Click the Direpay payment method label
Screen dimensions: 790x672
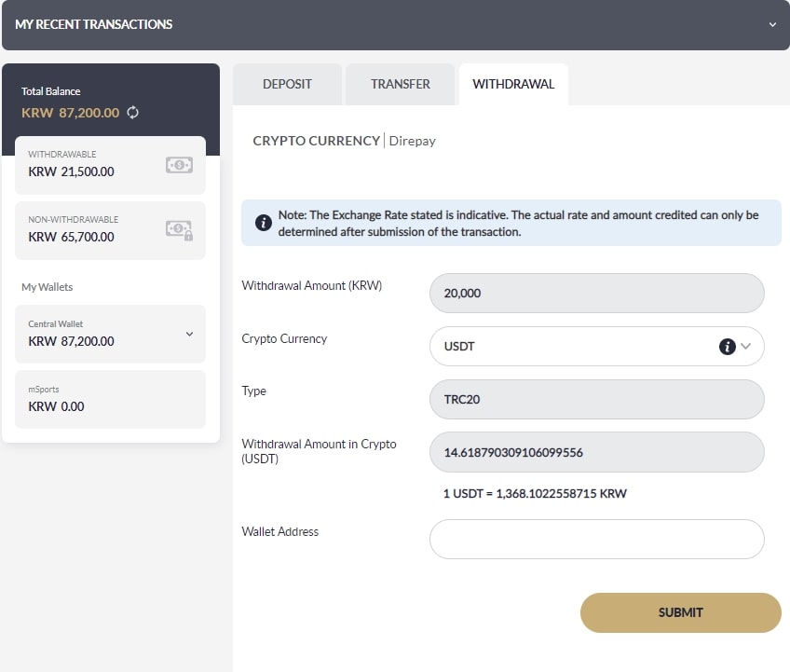(x=412, y=141)
